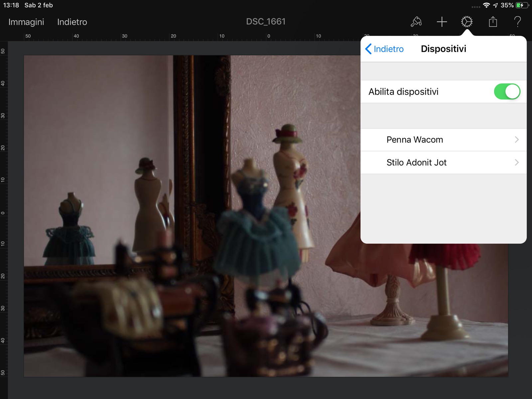Toggle the Abilita dispositivi switch
532x399 pixels.
tap(507, 91)
